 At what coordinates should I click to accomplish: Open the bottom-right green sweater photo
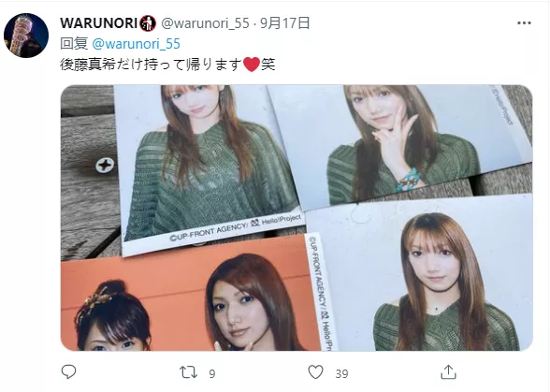tap(423, 275)
